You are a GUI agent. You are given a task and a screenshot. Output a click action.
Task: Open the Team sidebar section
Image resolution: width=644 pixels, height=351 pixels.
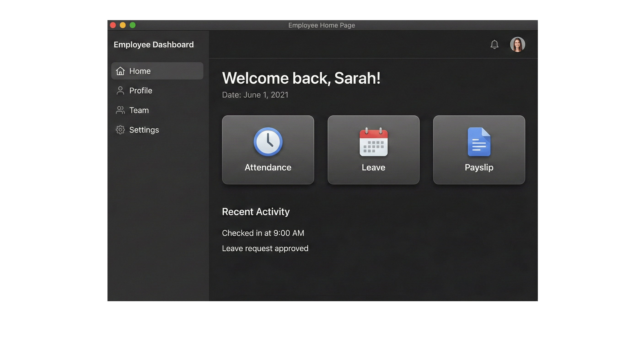coord(139,110)
